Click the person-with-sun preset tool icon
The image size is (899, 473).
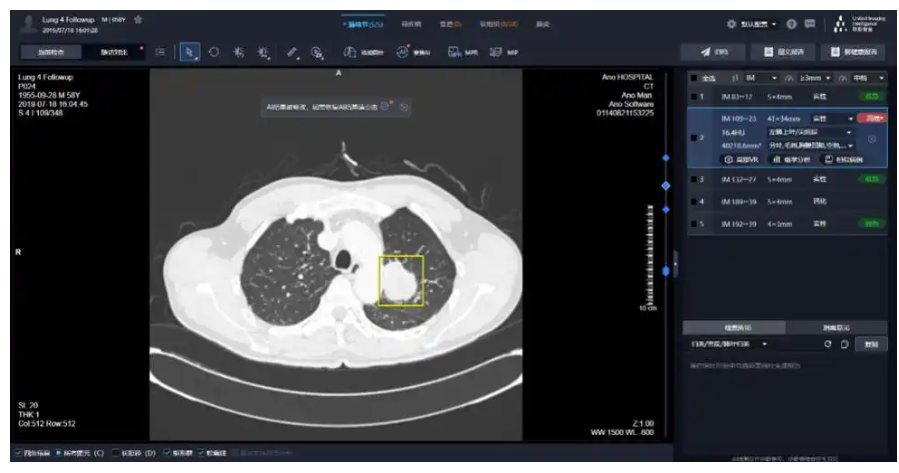263,53
